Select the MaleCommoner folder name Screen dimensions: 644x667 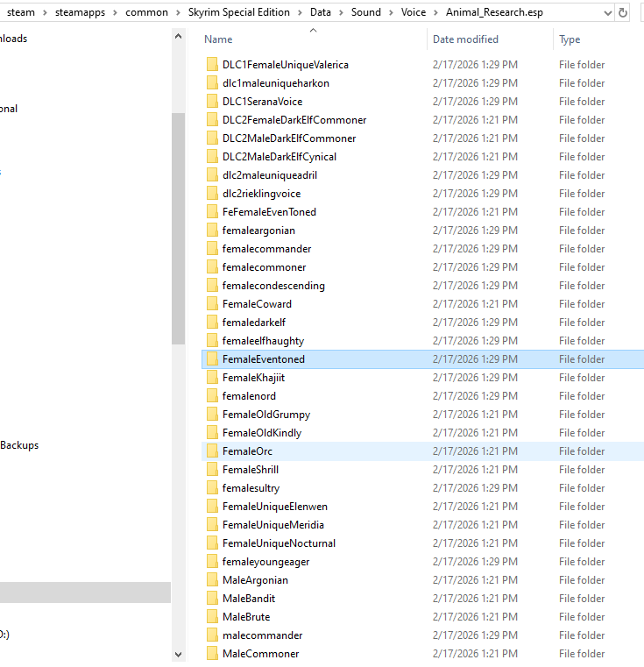261,653
